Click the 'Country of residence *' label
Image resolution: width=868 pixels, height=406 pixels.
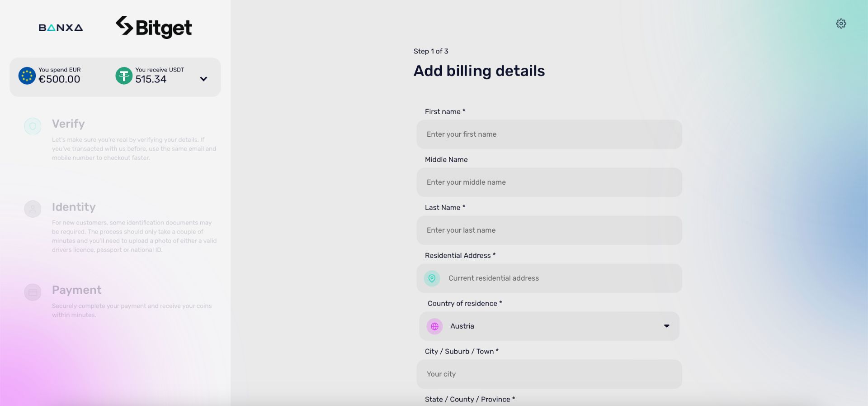(465, 303)
